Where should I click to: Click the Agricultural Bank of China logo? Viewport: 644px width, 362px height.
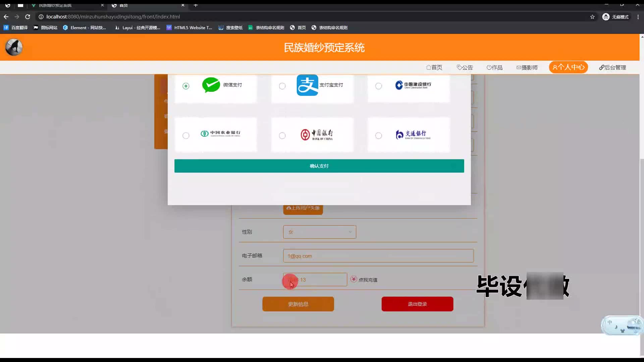coord(220,133)
